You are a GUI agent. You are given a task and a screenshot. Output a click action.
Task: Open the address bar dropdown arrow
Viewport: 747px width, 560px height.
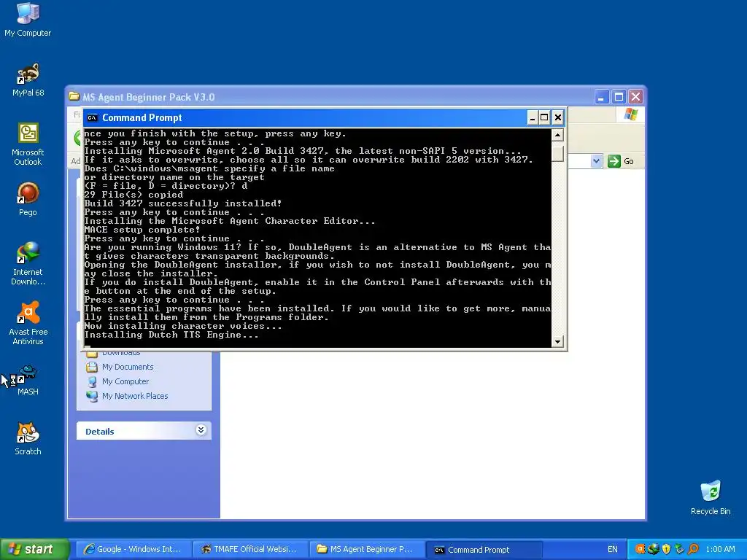tap(596, 161)
